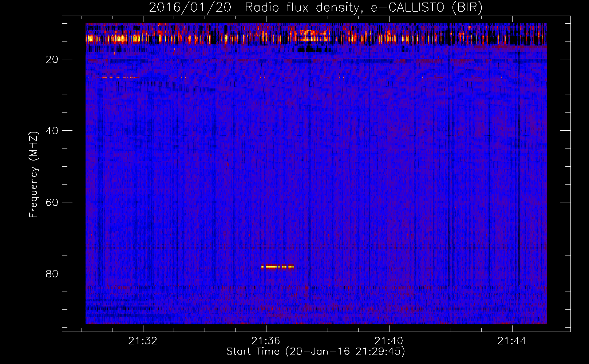
Task: Click the bright yellow burst near 78 MHz
Action: 277,267
